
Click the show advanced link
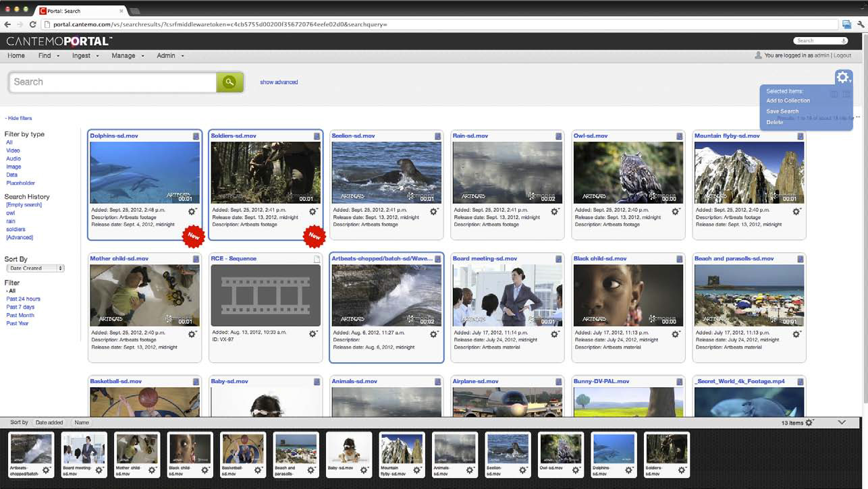click(279, 82)
